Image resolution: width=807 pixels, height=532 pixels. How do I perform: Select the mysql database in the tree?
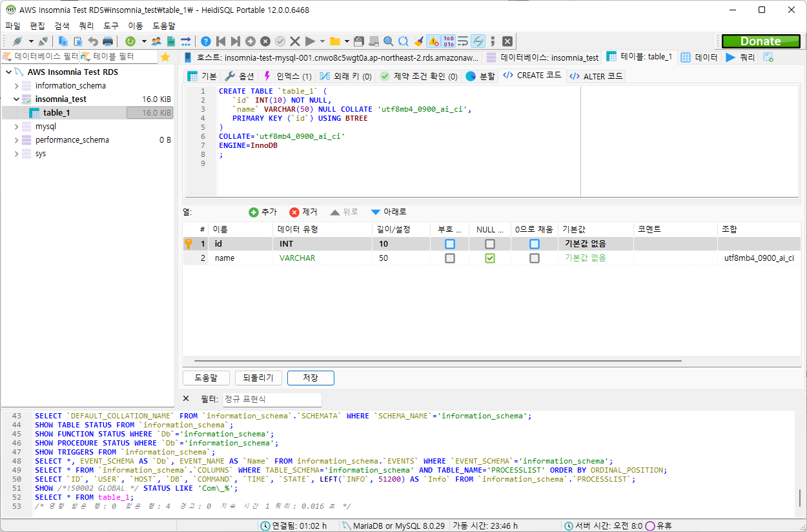pyautogui.click(x=46, y=127)
